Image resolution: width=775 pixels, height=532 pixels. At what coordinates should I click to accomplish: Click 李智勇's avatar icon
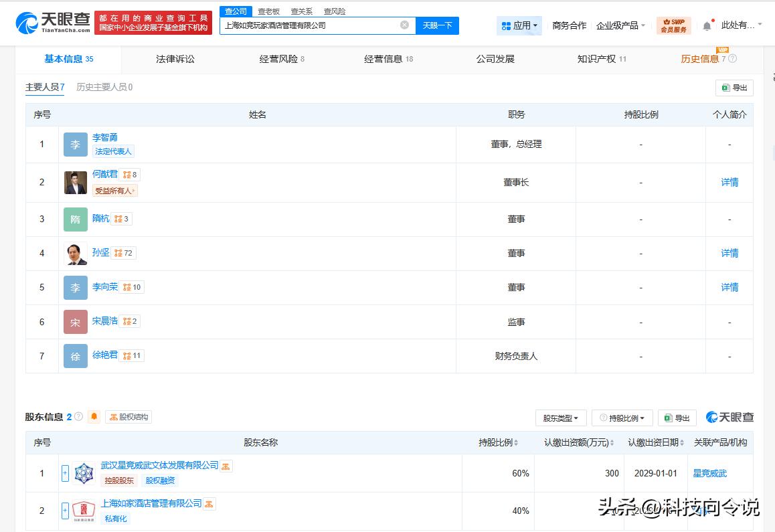[x=76, y=145]
